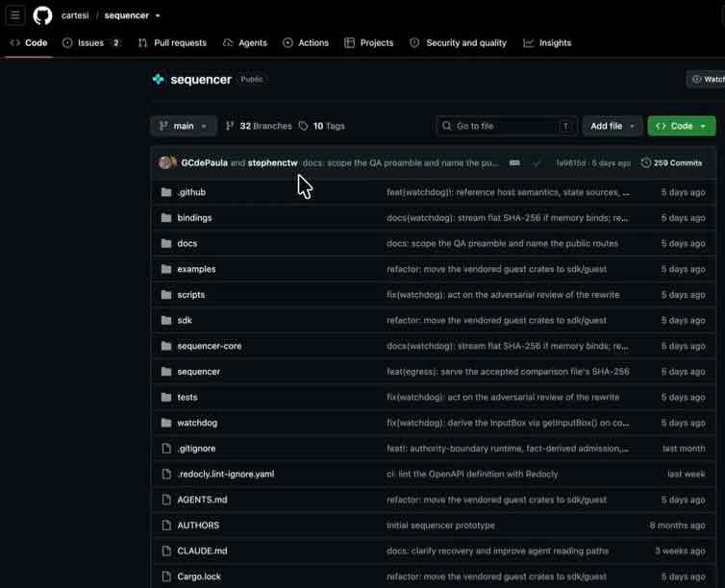Open the watchdog folder
Image resolution: width=725 pixels, height=588 pixels.
[197, 423]
